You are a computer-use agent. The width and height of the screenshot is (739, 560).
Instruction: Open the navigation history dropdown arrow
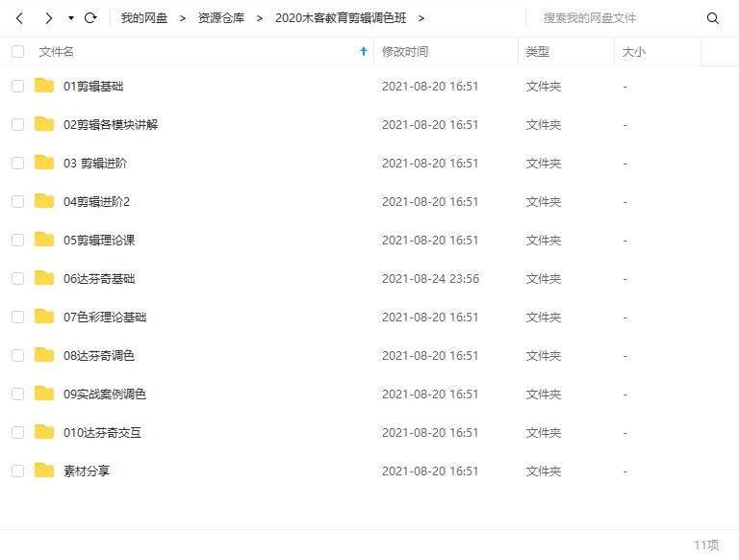(70, 18)
